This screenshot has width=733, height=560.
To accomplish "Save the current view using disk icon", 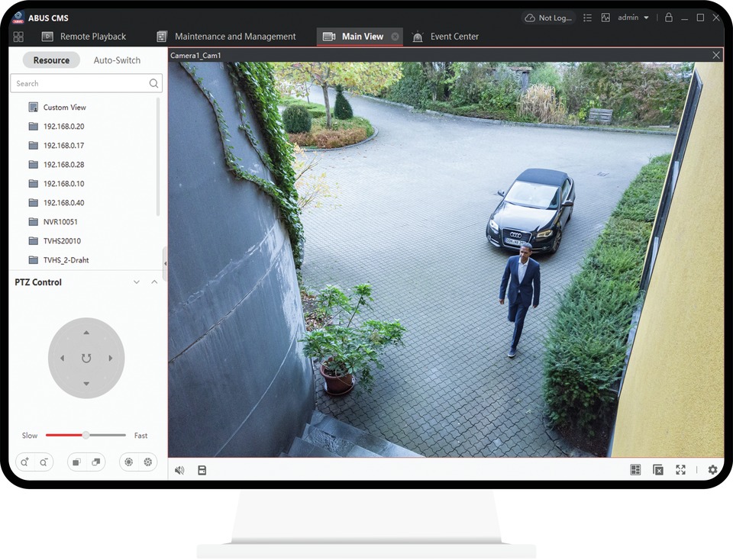I will point(202,470).
